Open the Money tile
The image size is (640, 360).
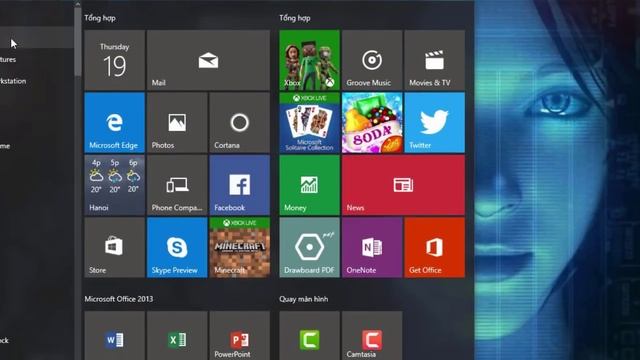point(309,185)
